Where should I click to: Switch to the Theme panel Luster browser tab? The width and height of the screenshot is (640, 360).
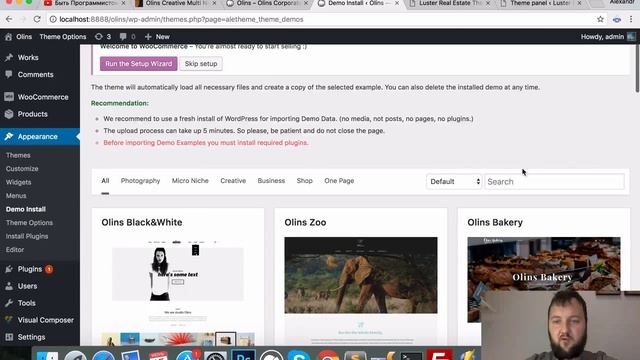click(540, 3)
